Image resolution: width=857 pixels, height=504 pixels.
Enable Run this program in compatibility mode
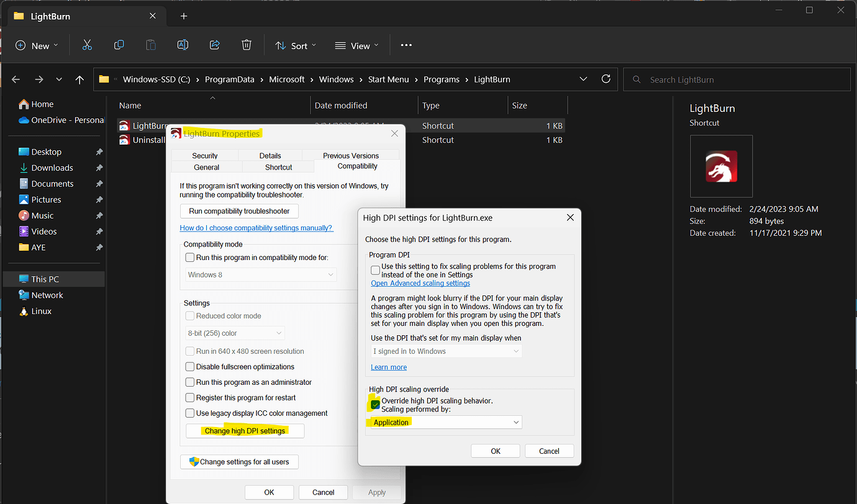point(191,258)
